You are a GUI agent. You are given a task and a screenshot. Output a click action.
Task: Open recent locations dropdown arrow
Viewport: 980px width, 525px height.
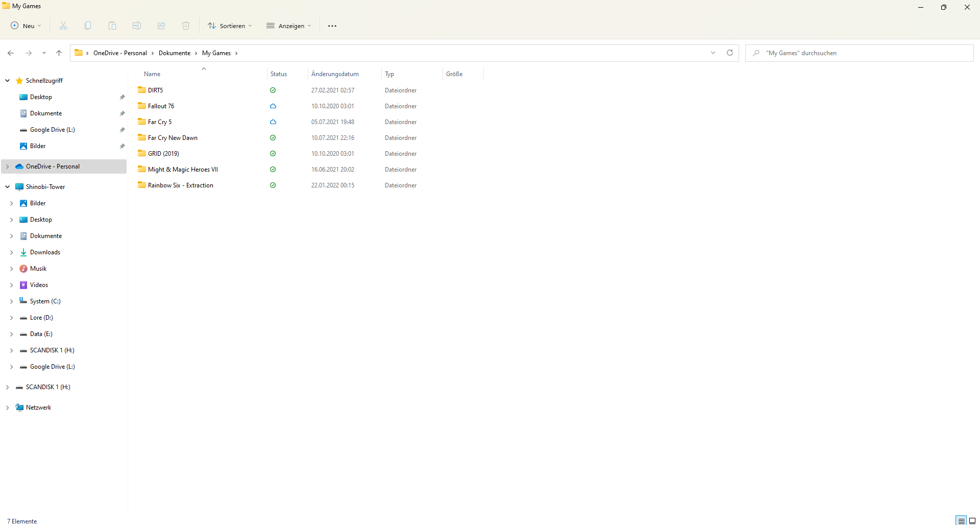click(44, 53)
